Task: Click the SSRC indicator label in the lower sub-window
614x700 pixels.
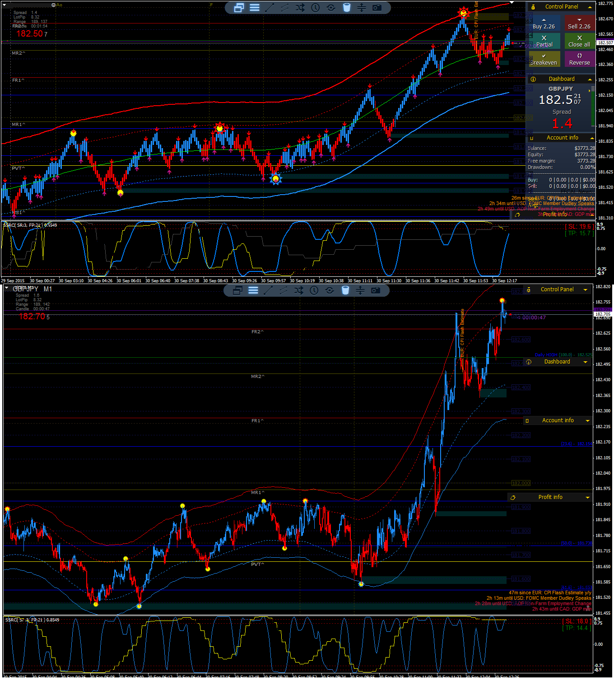Action: (32, 620)
